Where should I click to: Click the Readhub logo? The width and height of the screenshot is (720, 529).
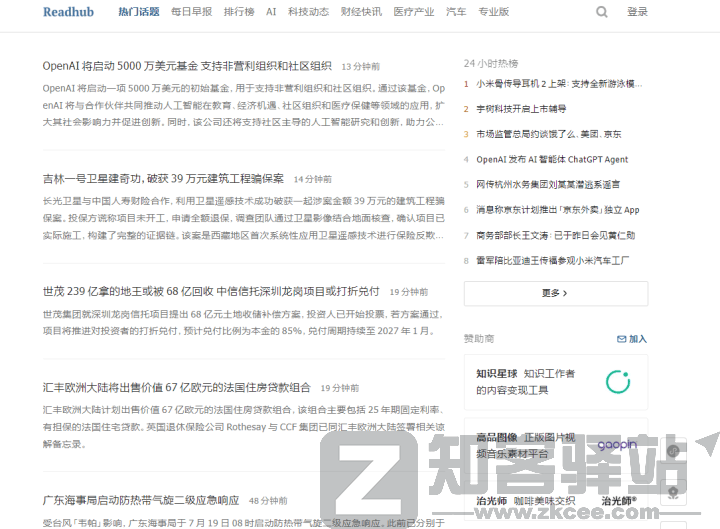(68, 12)
